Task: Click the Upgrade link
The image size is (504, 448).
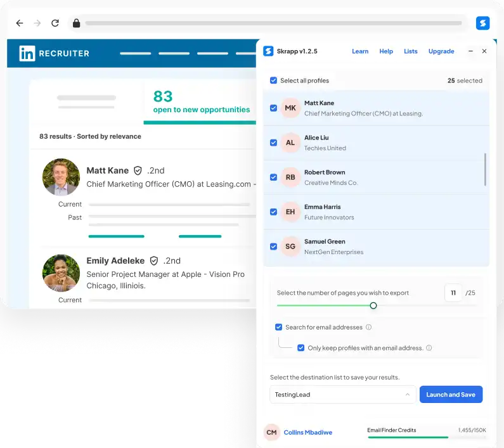Action: click(x=441, y=51)
